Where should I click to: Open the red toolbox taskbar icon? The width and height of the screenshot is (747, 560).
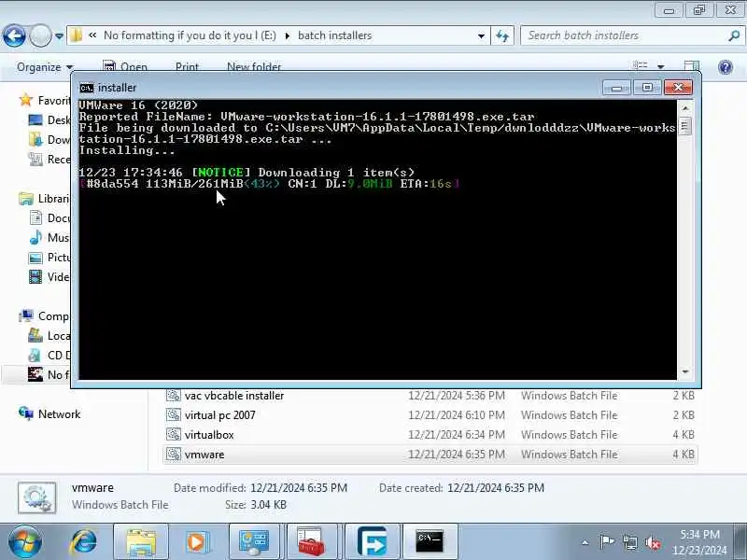312,542
